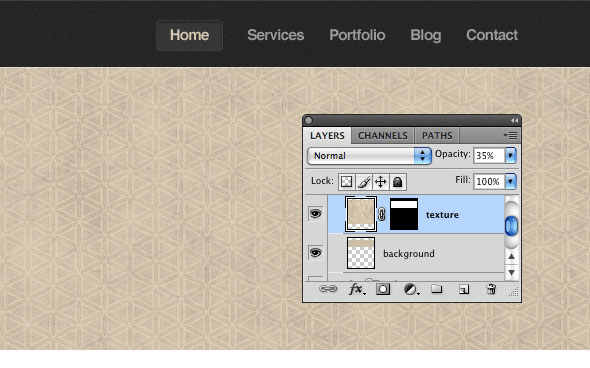The width and height of the screenshot is (590, 368).
Task: Select the background layer thumbnail
Action: 360,253
